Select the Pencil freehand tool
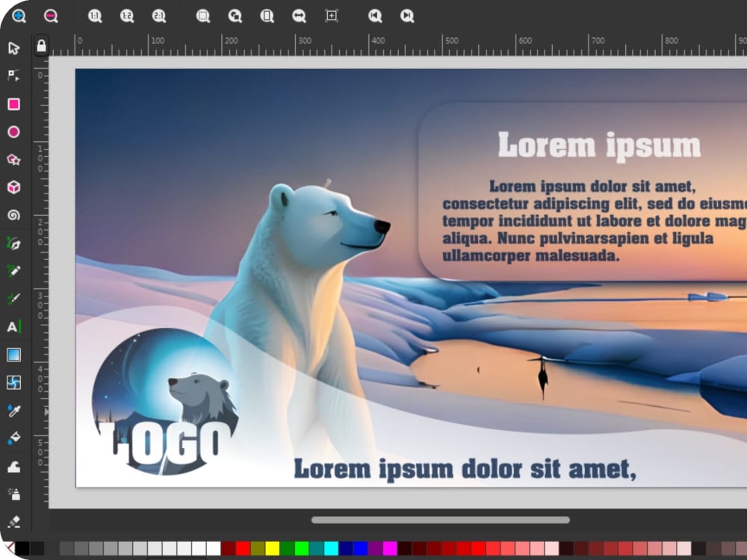The height and width of the screenshot is (560, 747). tap(13, 271)
